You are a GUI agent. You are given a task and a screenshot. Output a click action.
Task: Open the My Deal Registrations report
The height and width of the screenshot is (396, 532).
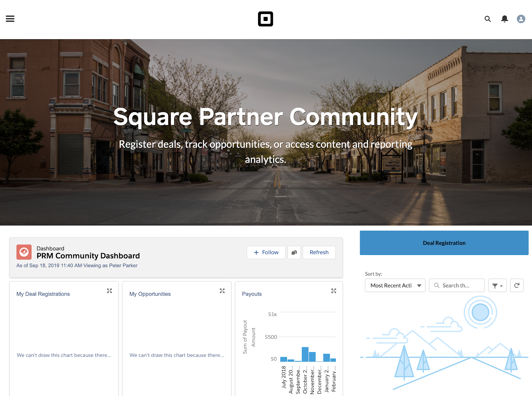click(x=43, y=294)
